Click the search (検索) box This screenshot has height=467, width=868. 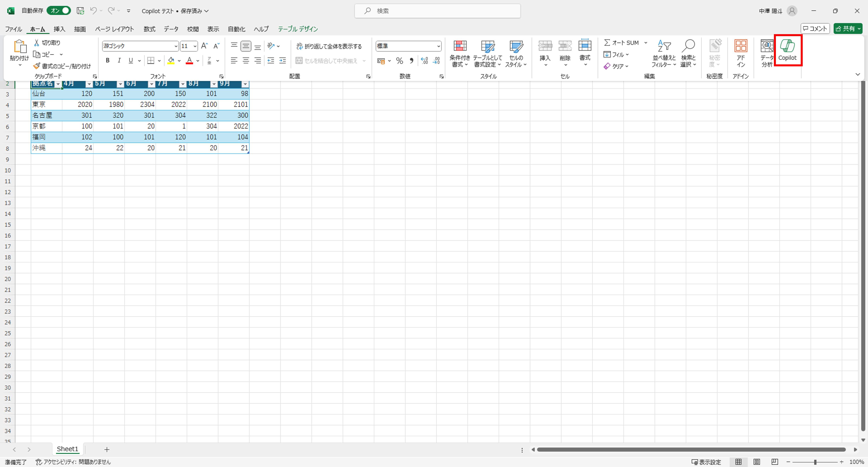click(x=437, y=11)
